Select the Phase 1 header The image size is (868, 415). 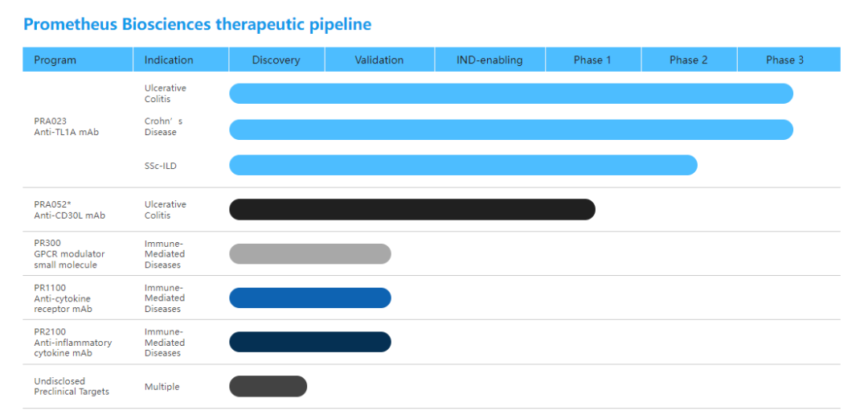point(592,60)
